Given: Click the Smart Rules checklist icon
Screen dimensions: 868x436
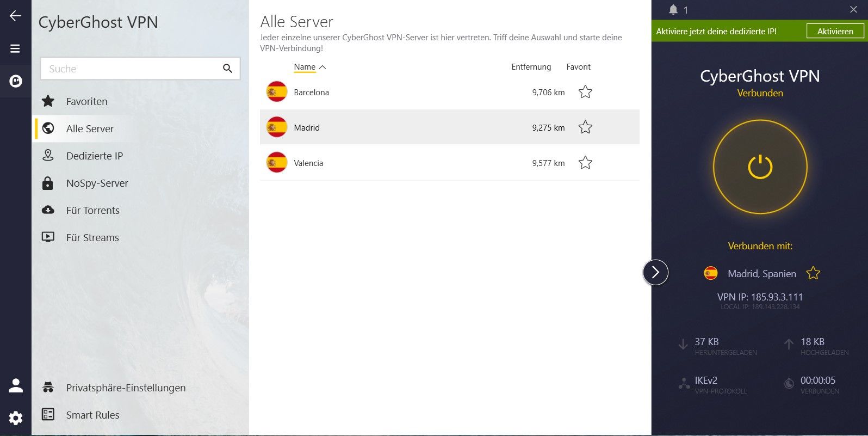Looking at the screenshot, I should pos(48,414).
